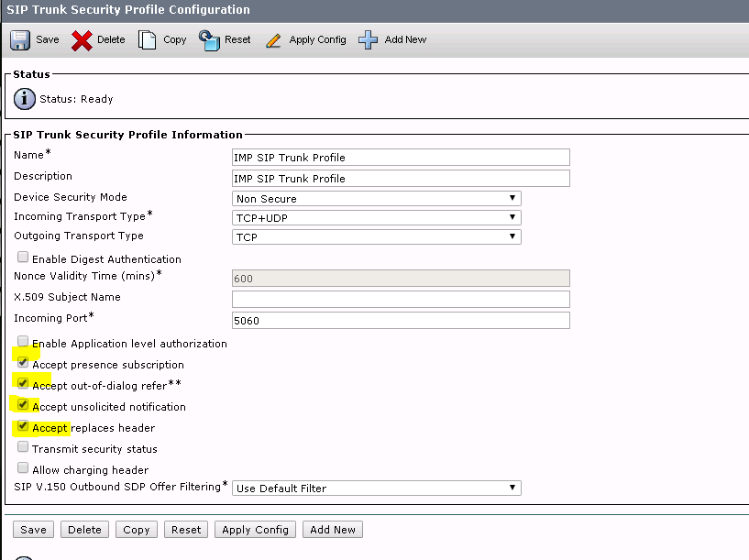The width and height of the screenshot is (749, 560).
Task: Click the Delete label in top toolbar
Action: (x=111, y=39)
